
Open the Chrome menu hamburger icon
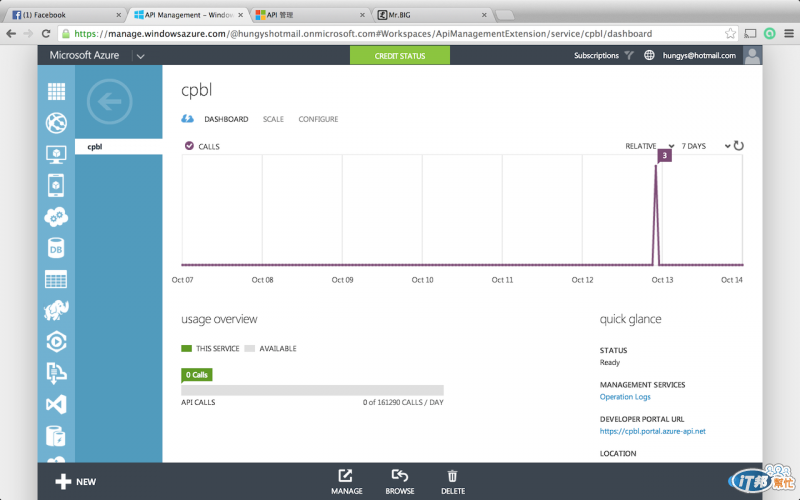789,34
